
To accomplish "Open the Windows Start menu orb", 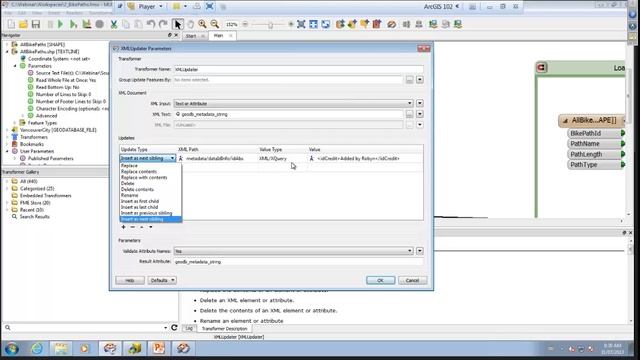I will (x=11, y=349).
